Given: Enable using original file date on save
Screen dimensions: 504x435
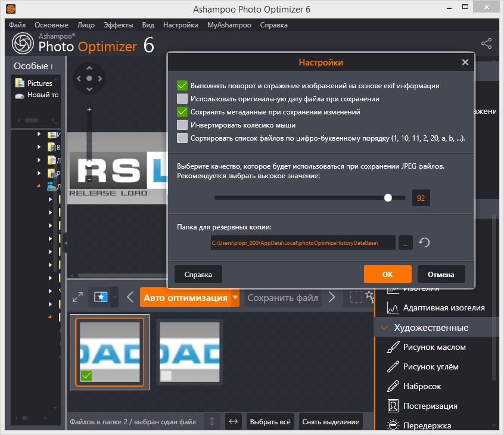Looking at the screenshot, I should click(x=182, y=99).
